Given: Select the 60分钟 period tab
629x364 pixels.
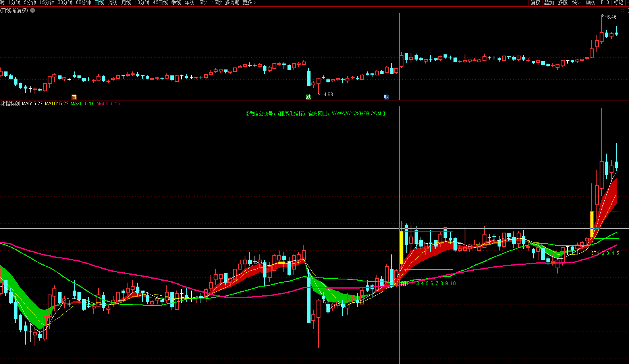Looking at the screenshot, I should 83,3.
